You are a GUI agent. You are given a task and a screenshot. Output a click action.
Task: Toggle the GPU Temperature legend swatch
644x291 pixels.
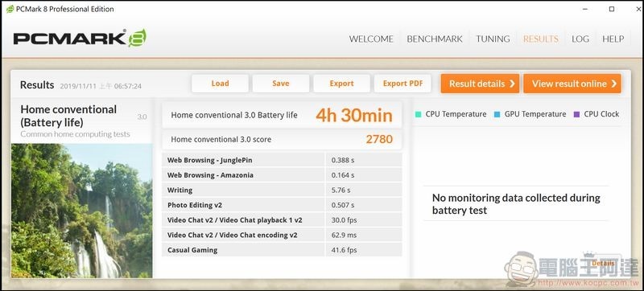tap(497, 114)
